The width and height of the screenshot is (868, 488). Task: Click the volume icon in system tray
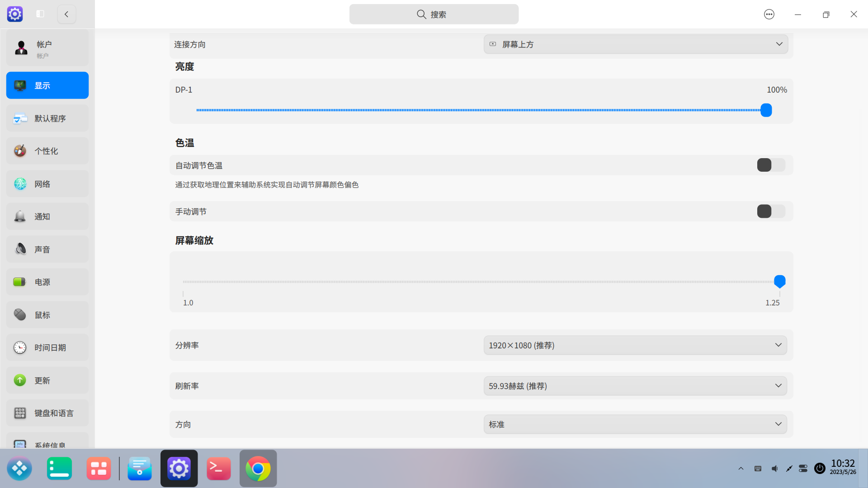point(774,469)
